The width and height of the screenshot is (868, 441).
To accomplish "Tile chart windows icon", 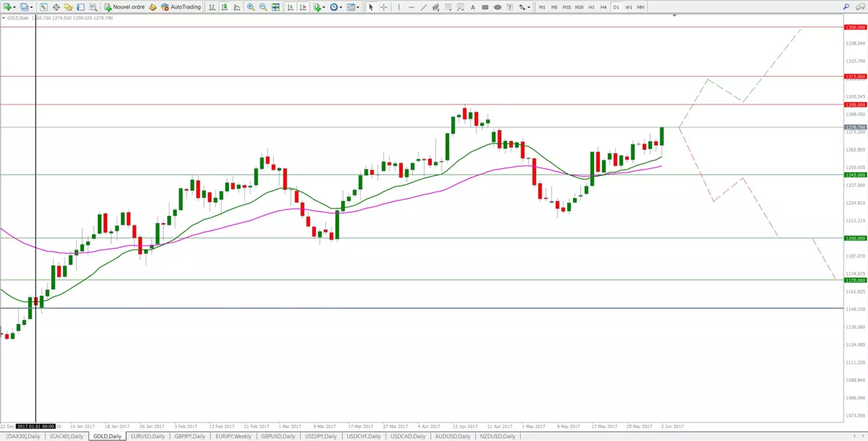I will (276, 7).
